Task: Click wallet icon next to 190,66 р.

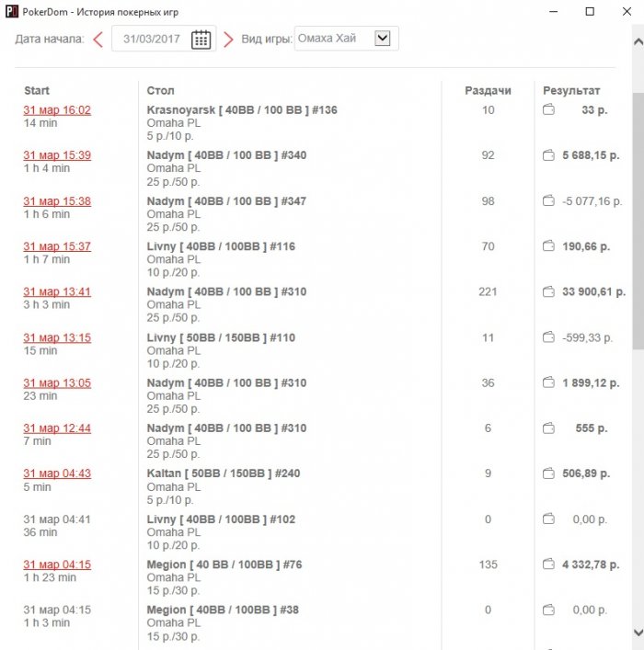Action: (548, 245)
